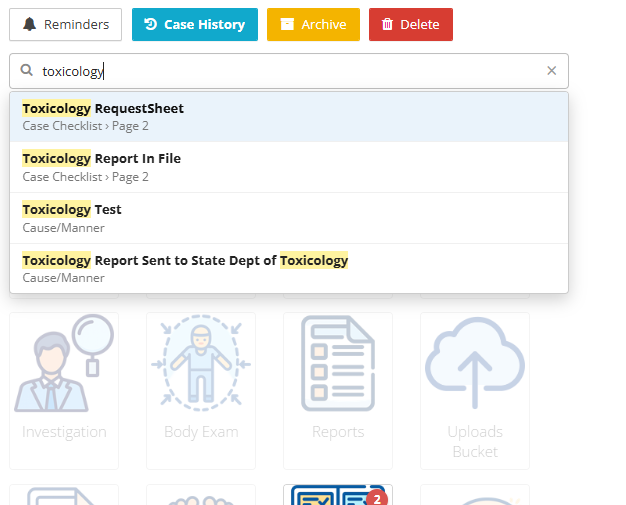Open Case History
Image resolution: width=626 pixels, height=505 pixels.
tap(195, 24)
